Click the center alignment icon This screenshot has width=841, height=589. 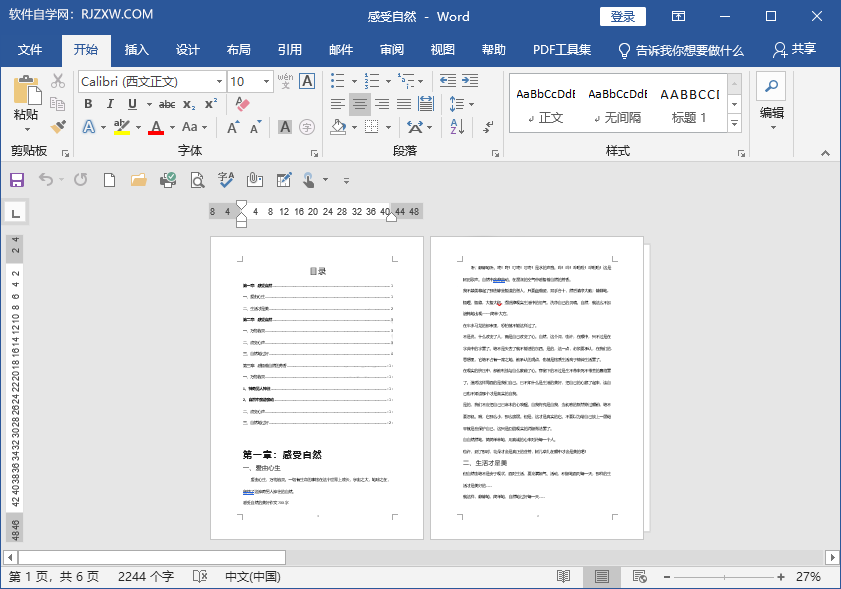click(359, 103)
